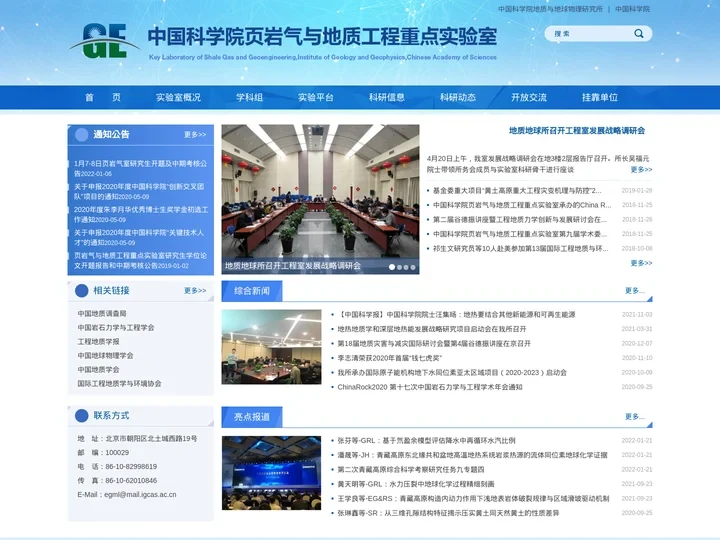Open notice 研究生学位论文开题报告和中期考核公告
This screenshot has width=720, height=540.
pos(141,260)
